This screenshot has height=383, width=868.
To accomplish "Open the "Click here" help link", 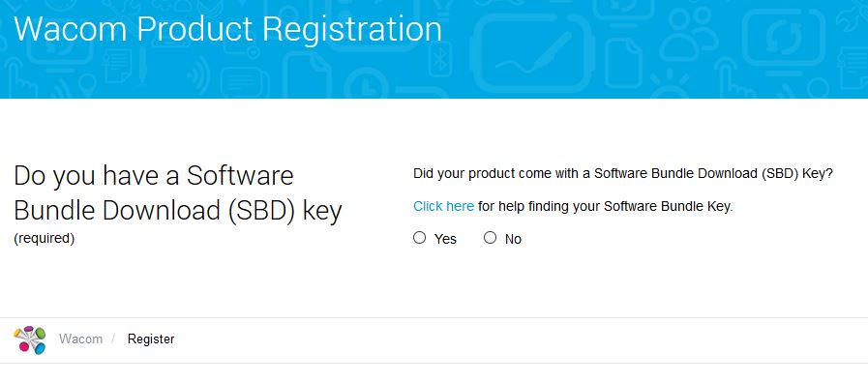I will 443,206.
